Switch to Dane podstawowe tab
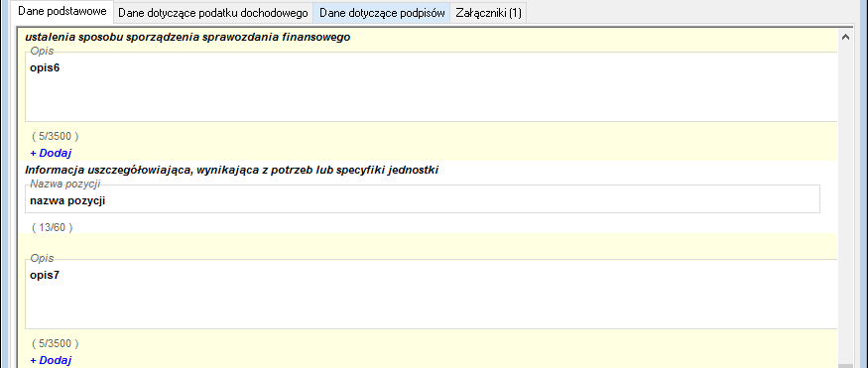The height and width of the screenshot is (368, 868). pyautogui.click(x=62, y=12)
